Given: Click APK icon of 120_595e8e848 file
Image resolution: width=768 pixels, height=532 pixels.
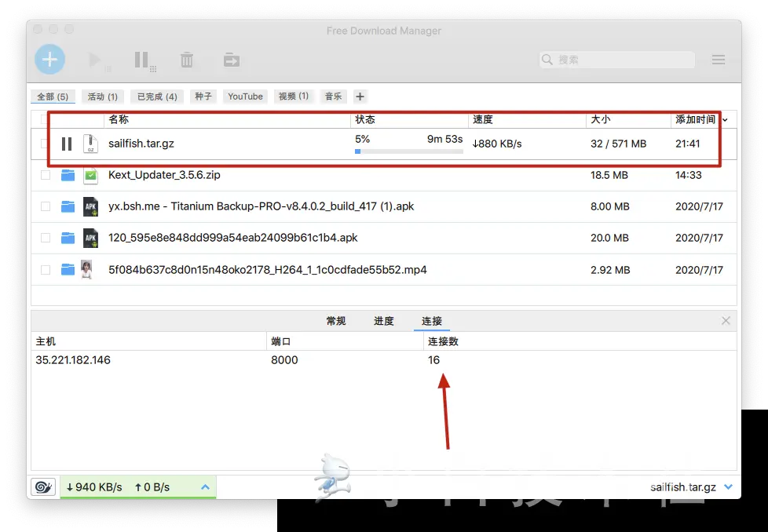Looking at the screenshot, I should [x=90, y=238].
